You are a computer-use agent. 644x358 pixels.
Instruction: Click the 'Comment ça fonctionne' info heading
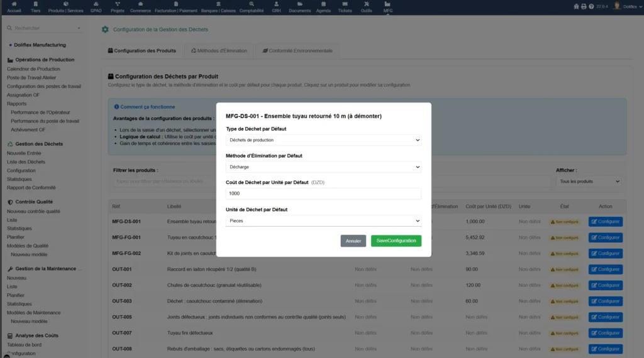147,107
